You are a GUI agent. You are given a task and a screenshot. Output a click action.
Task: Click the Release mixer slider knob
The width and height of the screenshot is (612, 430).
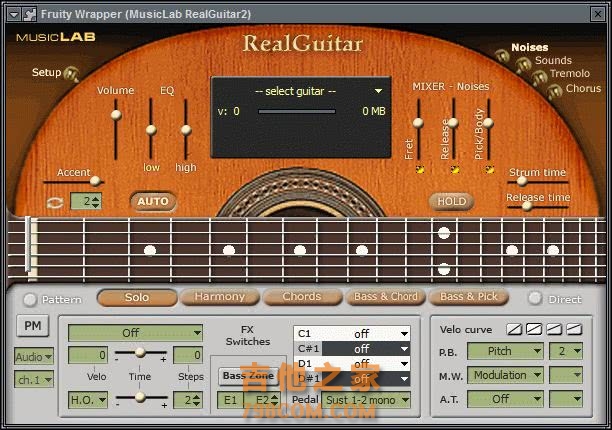click(453, 123)
